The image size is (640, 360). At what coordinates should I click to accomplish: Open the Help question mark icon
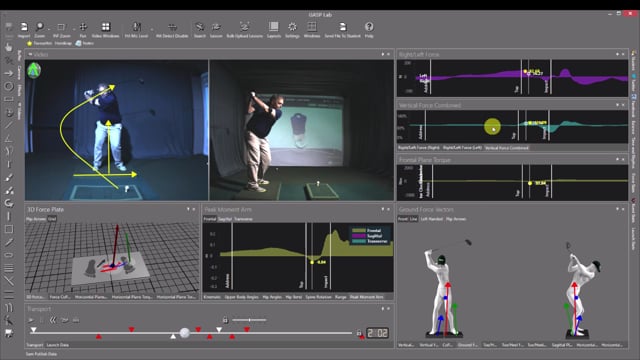[369, 27]
